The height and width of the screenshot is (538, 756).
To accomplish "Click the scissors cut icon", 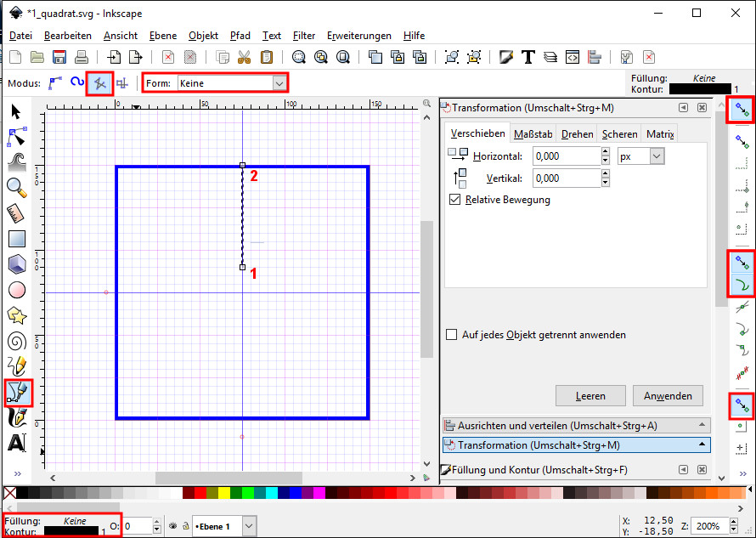I will [245, 58].
